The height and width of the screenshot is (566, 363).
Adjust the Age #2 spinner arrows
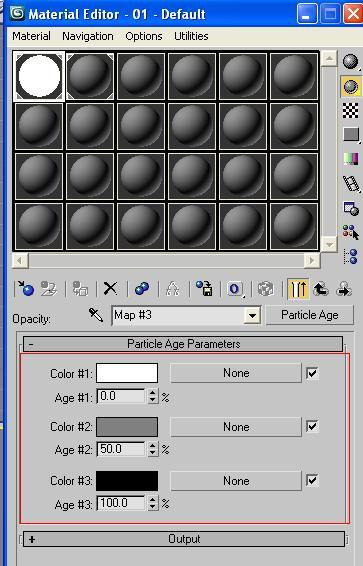153,449
